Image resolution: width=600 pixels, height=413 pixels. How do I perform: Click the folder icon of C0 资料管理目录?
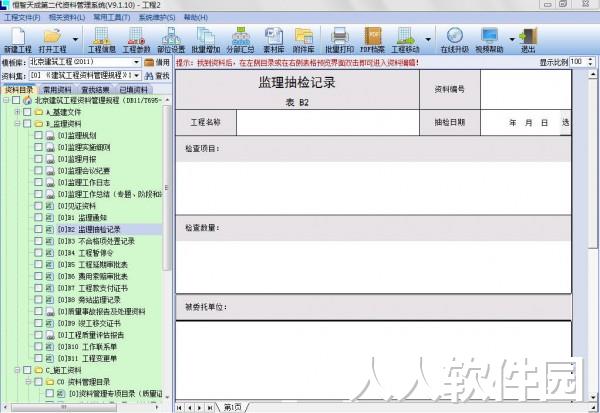pyautogui.click(x=50, y=382)
